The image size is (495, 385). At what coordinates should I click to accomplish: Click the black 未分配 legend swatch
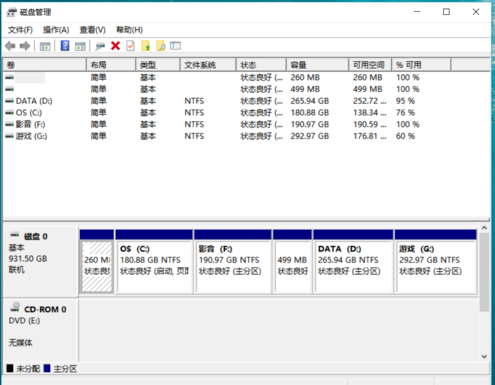[10, 368]
